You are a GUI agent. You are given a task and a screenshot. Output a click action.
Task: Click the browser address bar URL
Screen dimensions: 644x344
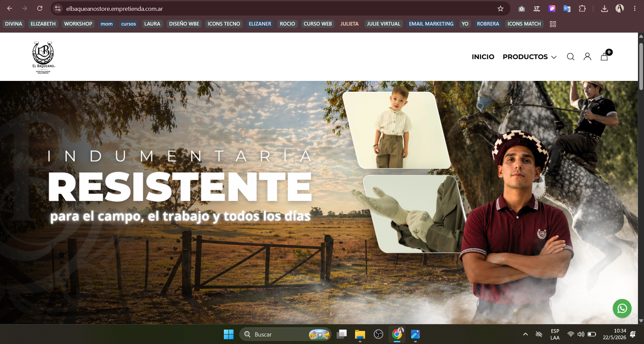coord(114,8)
